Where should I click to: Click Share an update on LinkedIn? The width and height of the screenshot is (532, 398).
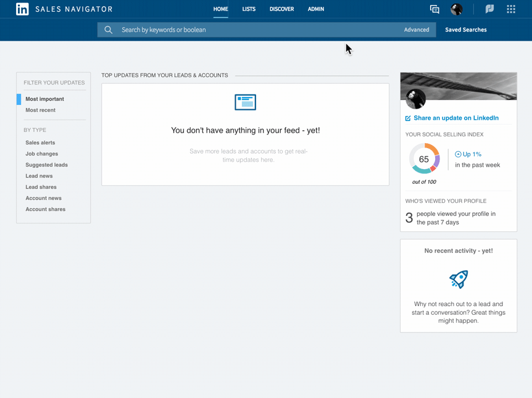point(455,118)
